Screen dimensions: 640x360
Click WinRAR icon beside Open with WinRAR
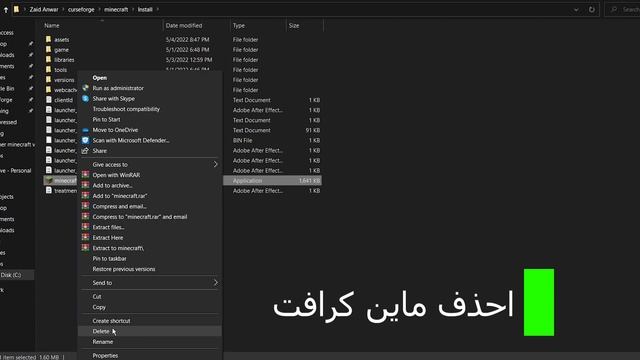(85, 175)
